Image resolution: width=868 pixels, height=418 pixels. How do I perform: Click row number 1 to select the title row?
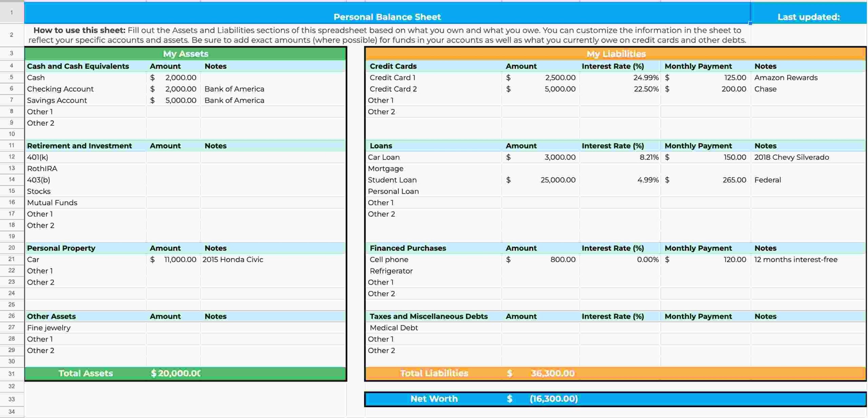coord(12,13)
